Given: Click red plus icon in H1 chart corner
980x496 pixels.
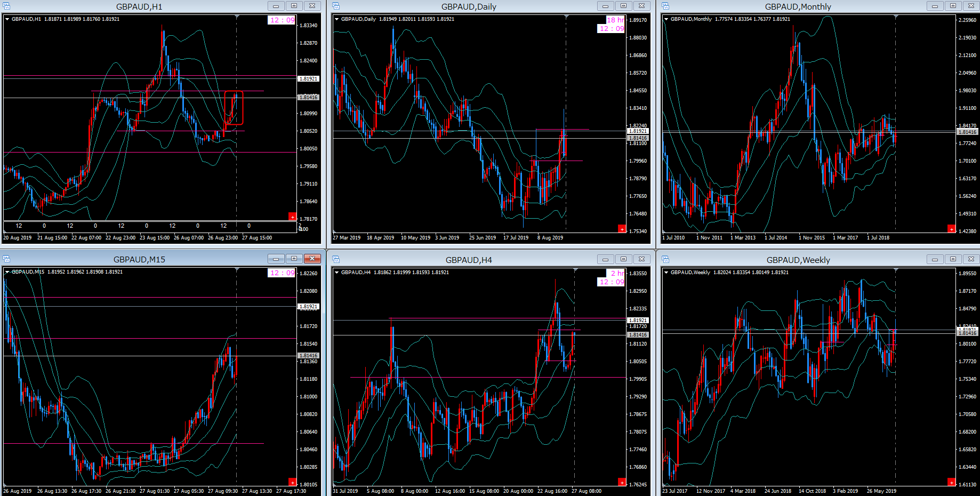Looking at the screenshot, I should point(292,217).
